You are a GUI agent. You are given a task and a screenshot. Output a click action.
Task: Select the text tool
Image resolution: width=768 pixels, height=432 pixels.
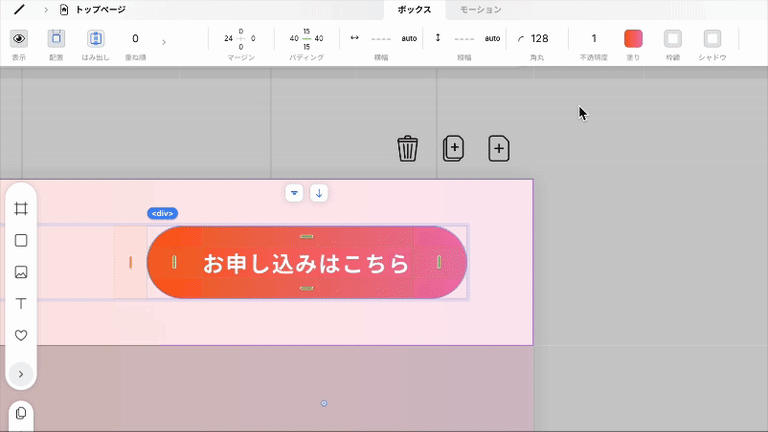[x=21, y=304]
